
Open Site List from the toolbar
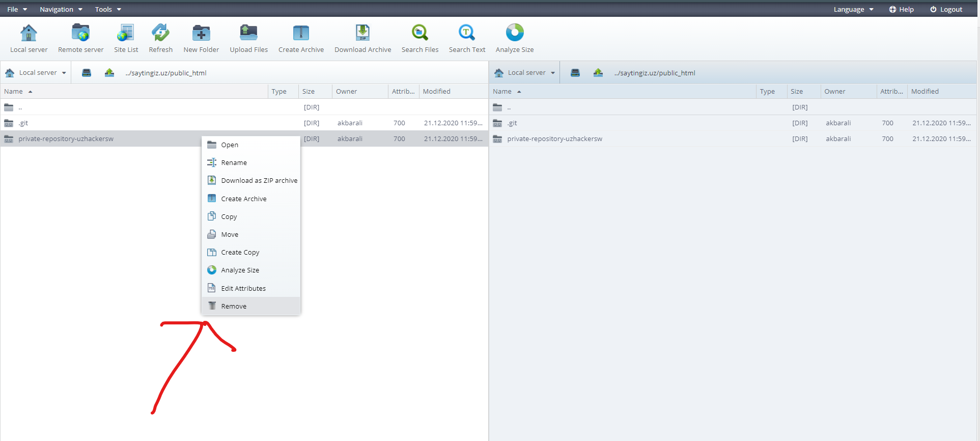(x=126, y=33)
